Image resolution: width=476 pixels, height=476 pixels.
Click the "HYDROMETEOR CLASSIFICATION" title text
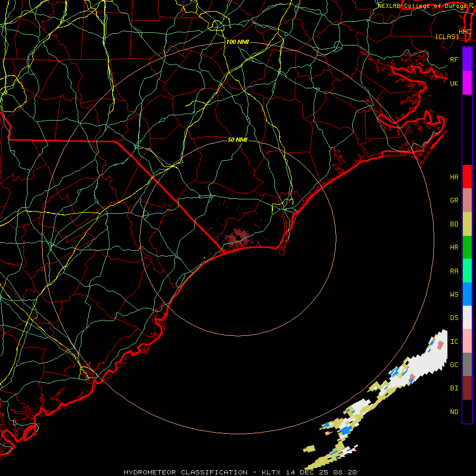click(x=186, y=472)
